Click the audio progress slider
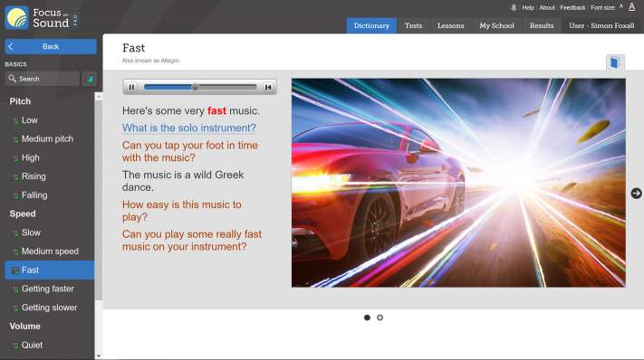The height and width of the screenshot is (360, 644). [200, 87]
